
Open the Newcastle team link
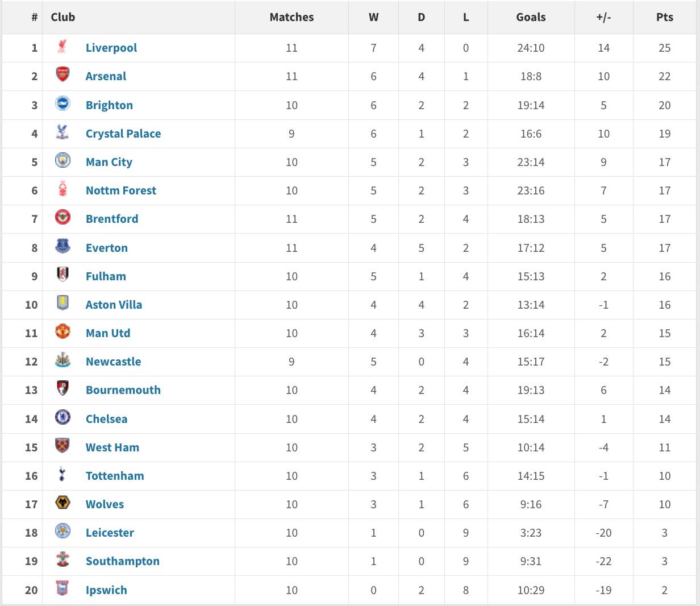tap(113, 362)
